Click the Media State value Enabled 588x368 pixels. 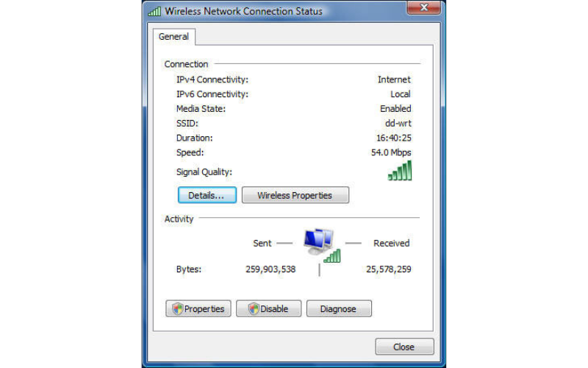tap(395, 108)
